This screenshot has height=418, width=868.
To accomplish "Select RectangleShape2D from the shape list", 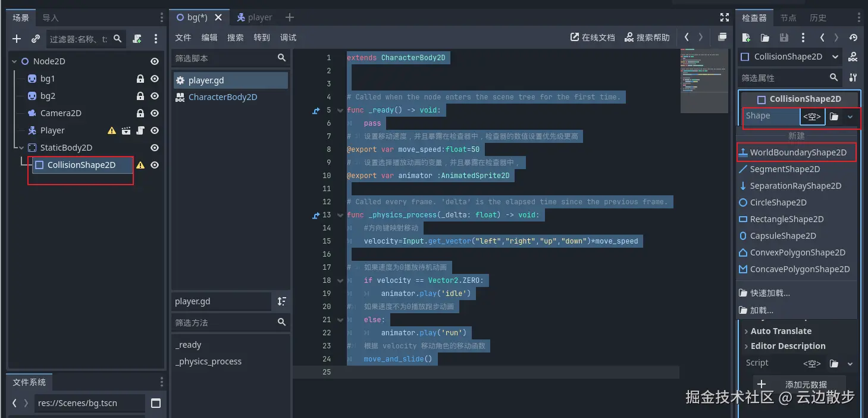I will coord(786,219).
